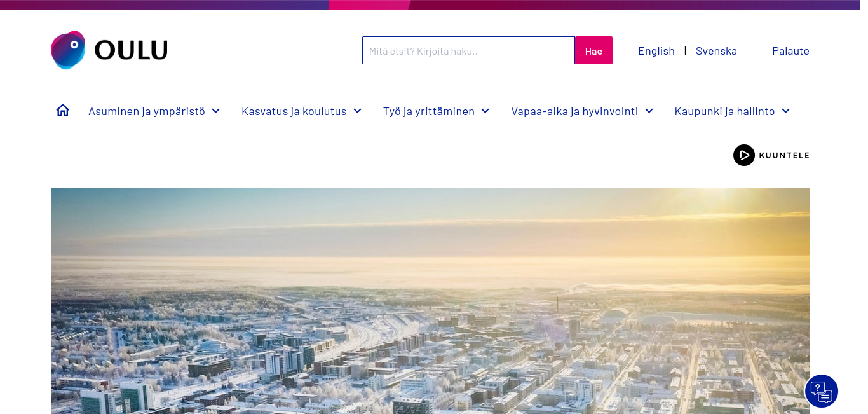
Task: Open the chat help bubble icon
Action: coord(822,391)
